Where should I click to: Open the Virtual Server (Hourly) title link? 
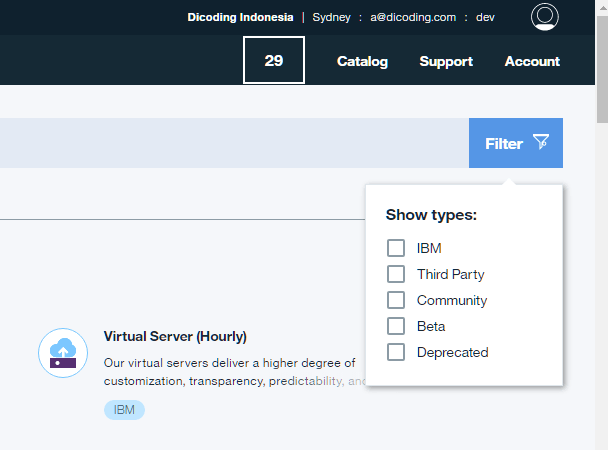point(175,336)
